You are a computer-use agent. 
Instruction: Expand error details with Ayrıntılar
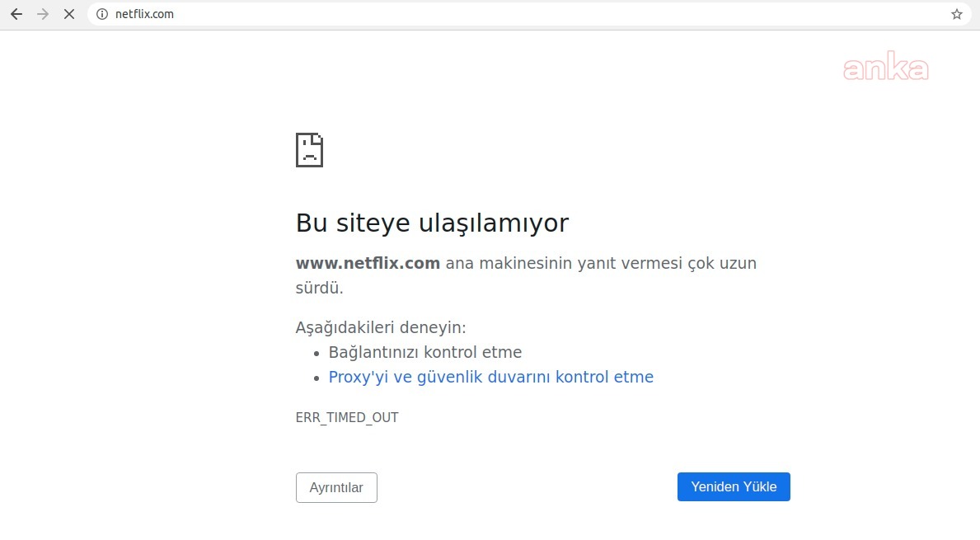(x=336, y=487)
